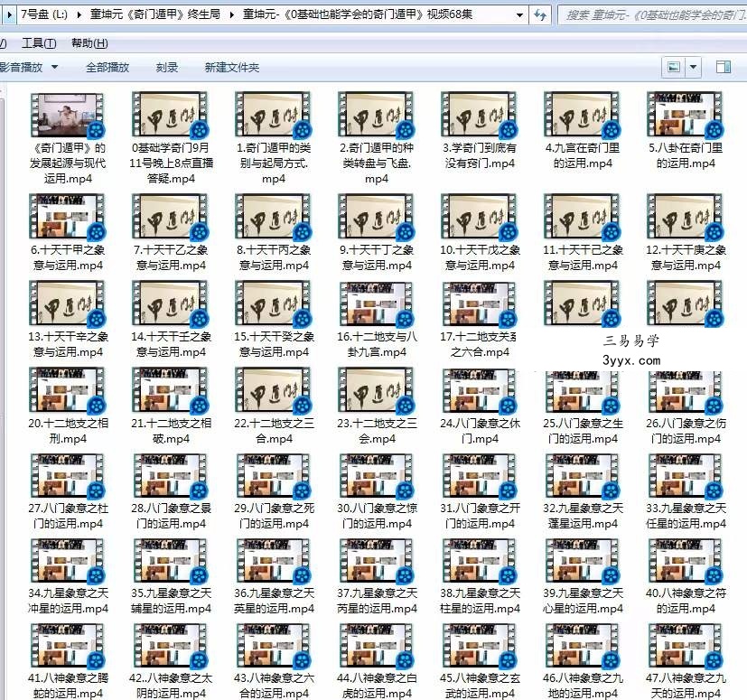Click the refresh arrows button in address bar
Viewport: 747px width, 700px height.
[540, 14]
